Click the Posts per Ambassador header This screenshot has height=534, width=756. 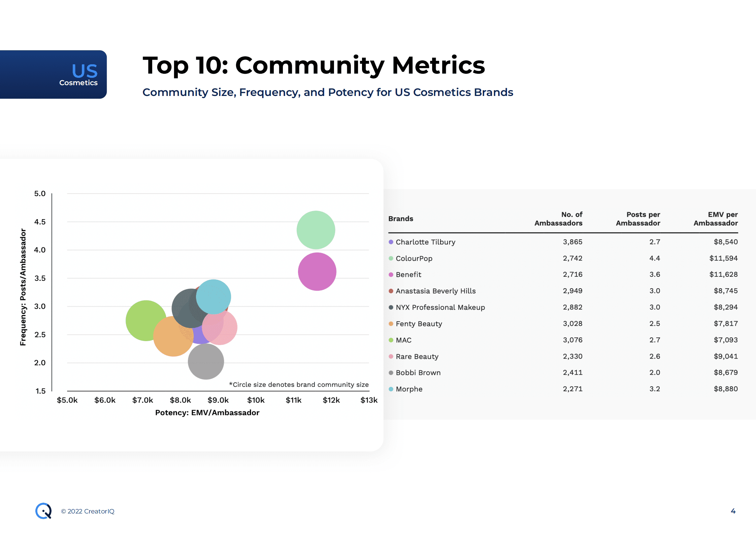pos(638,219)
